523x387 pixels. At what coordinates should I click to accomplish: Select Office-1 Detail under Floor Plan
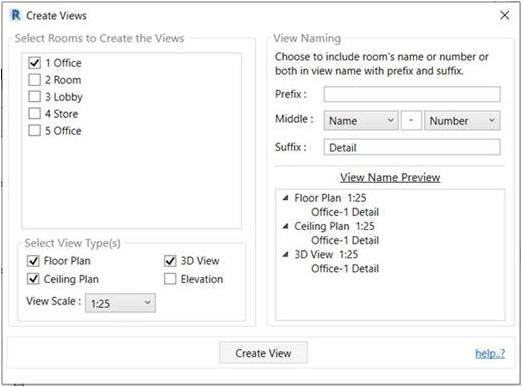pos(345,212)
